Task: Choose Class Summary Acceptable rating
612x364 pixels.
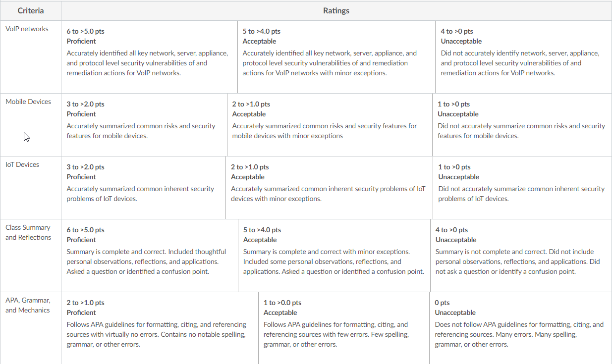Action: coord(334,256)
